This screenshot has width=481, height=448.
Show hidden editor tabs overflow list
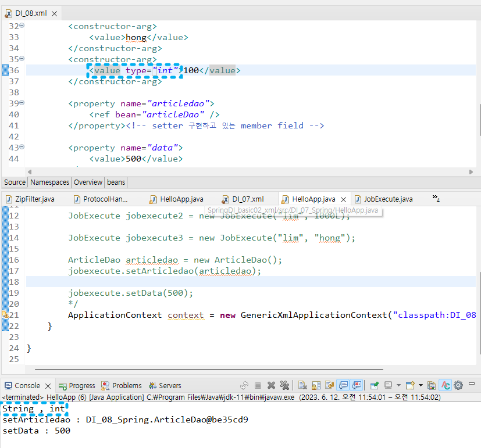pos(436,198)
